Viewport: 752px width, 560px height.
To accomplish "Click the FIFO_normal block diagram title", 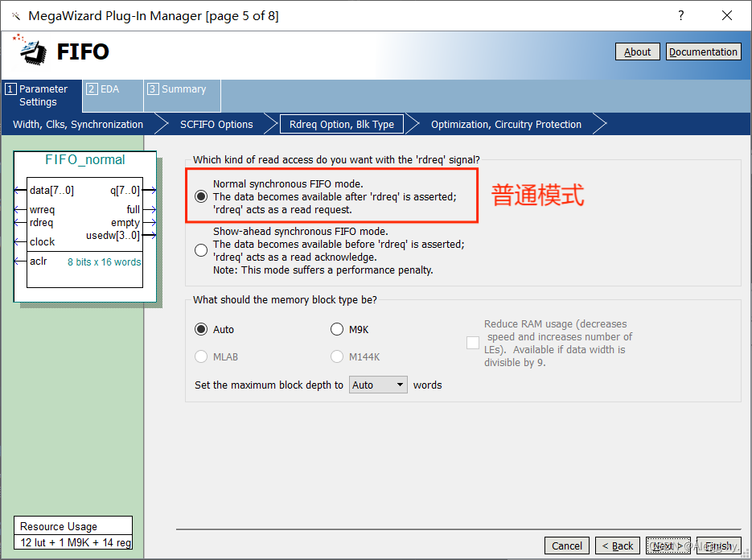I will point(85,159).
